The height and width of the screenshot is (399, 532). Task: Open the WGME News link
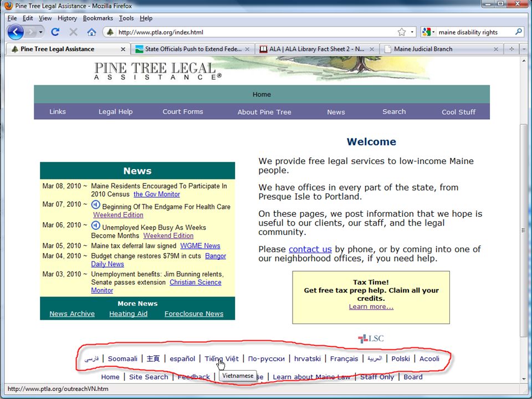coord(200,245)
